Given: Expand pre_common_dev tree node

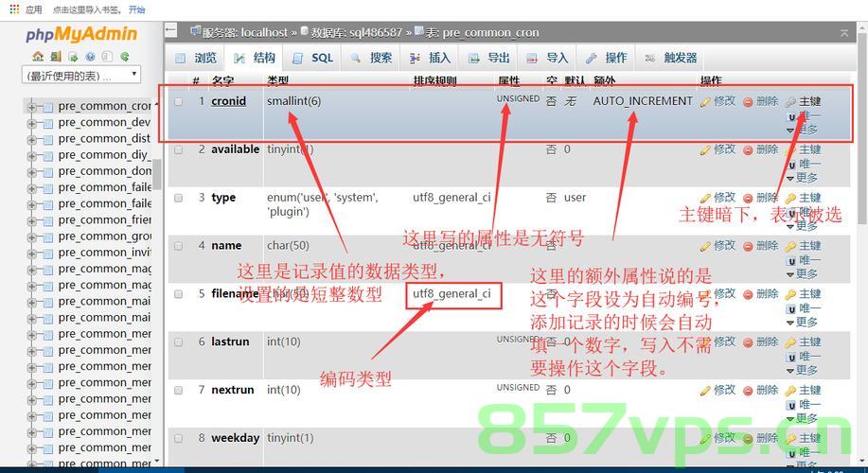Looking at the screenshot, I should [x=31, y=123].
